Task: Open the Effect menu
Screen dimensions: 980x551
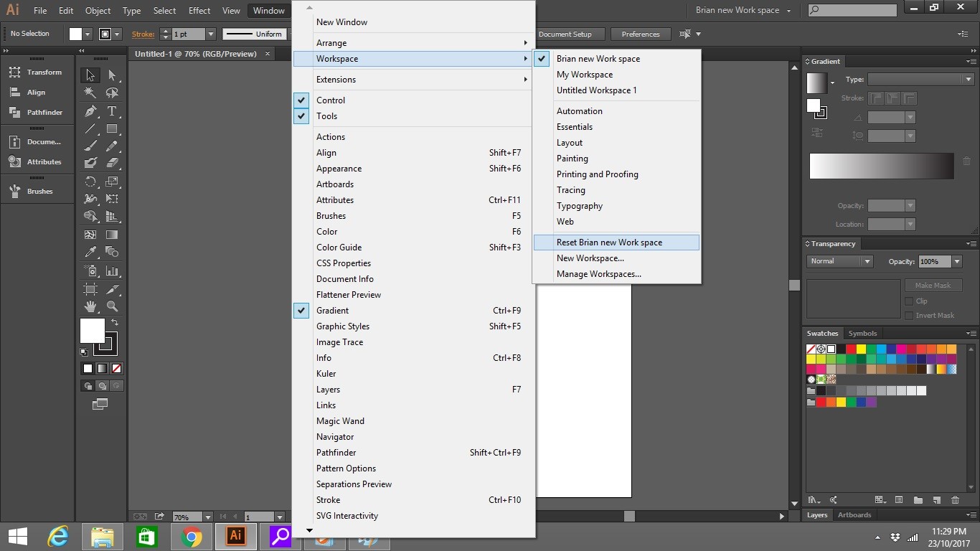Action: [199, 11]
